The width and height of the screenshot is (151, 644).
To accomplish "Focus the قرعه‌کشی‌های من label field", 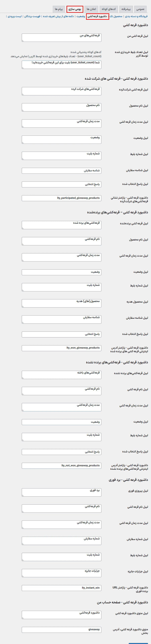I will pyautogui.click(x=62, y=38).
